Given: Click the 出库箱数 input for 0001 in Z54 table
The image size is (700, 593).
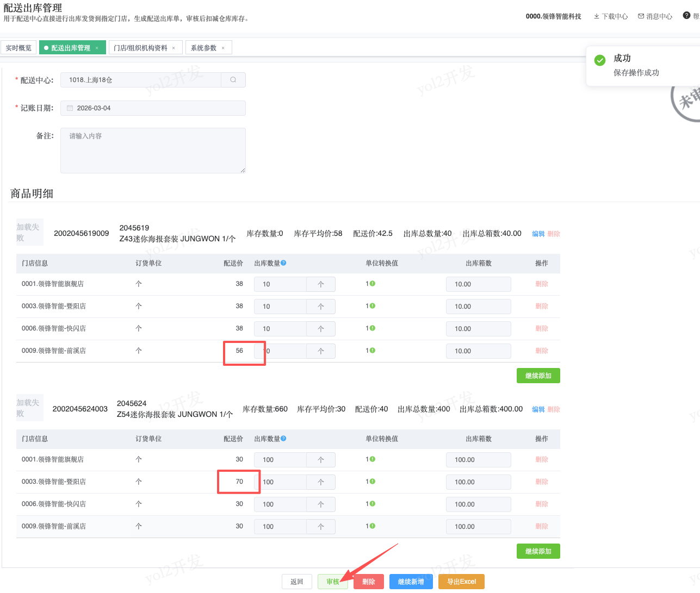Looking at the screenshot, I should pyautogui.click(x=479, y=460).
